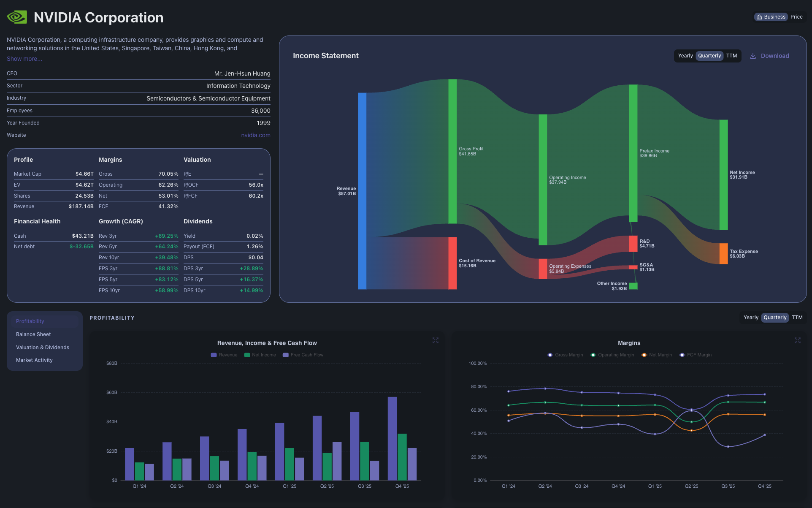Image resolution: width=812 pixels, height=508 pixels.
Task: Select TTM in the Profitability section
Action: click(x=797, y=318)
